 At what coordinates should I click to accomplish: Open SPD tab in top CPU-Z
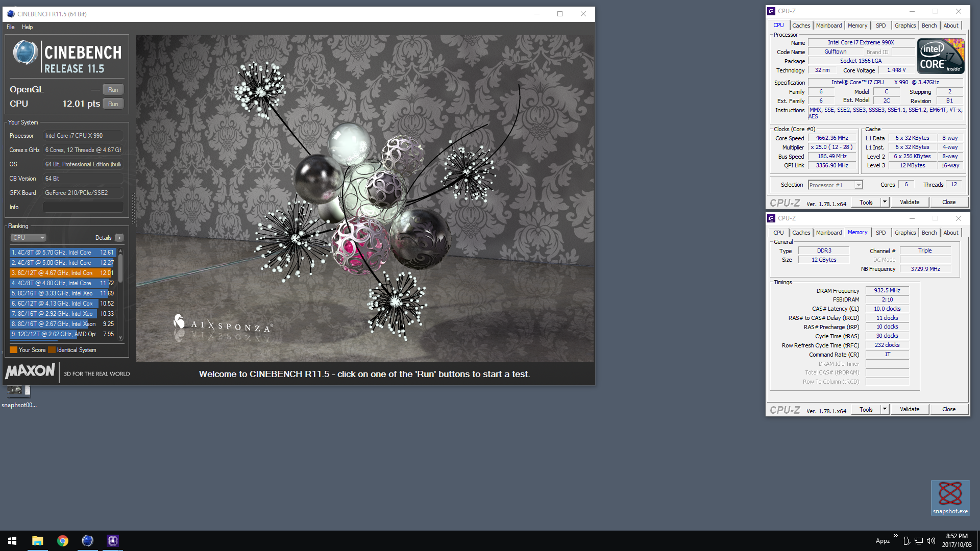coord(881,26)
